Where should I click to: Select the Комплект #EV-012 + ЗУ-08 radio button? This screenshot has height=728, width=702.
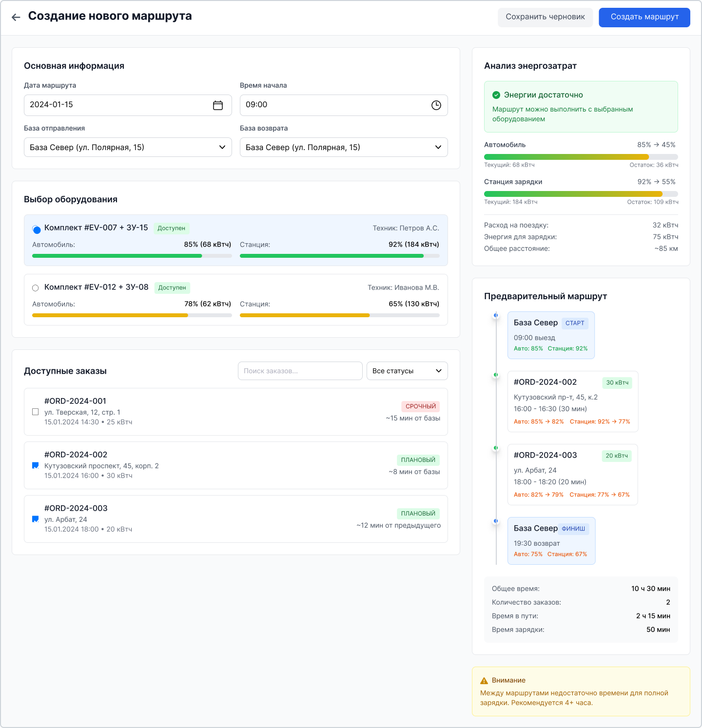(36, 288)
